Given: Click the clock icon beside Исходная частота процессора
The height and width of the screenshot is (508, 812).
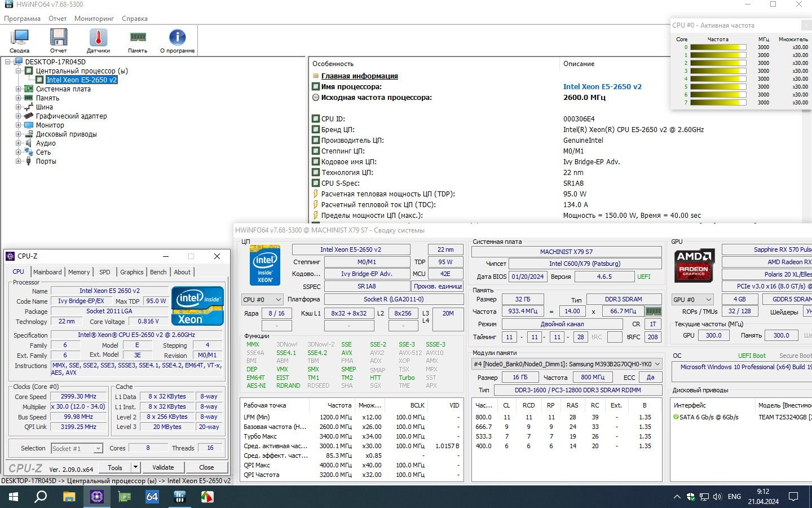Looking at the screenshot, I should click(316, 98).
